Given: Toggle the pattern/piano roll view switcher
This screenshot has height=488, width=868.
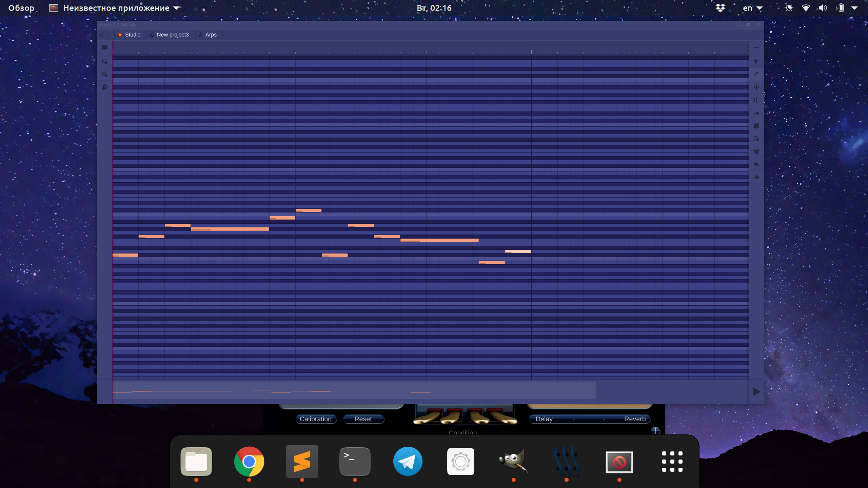Looking at the screenshot, I should coord(105,48).
